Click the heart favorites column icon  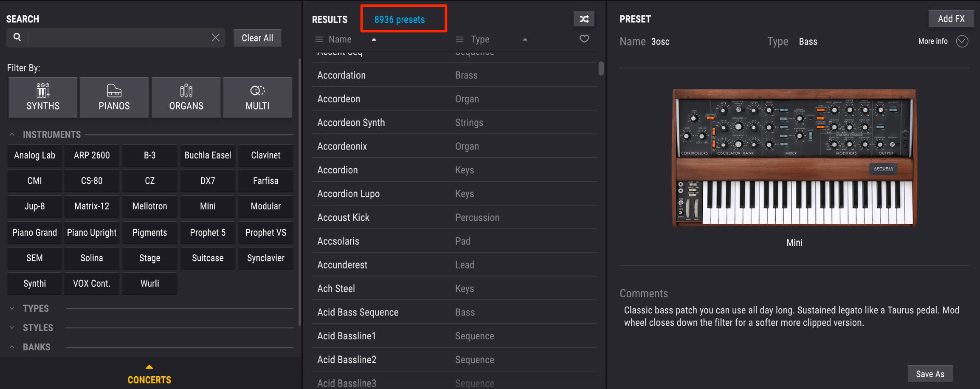tap(584, 39)
